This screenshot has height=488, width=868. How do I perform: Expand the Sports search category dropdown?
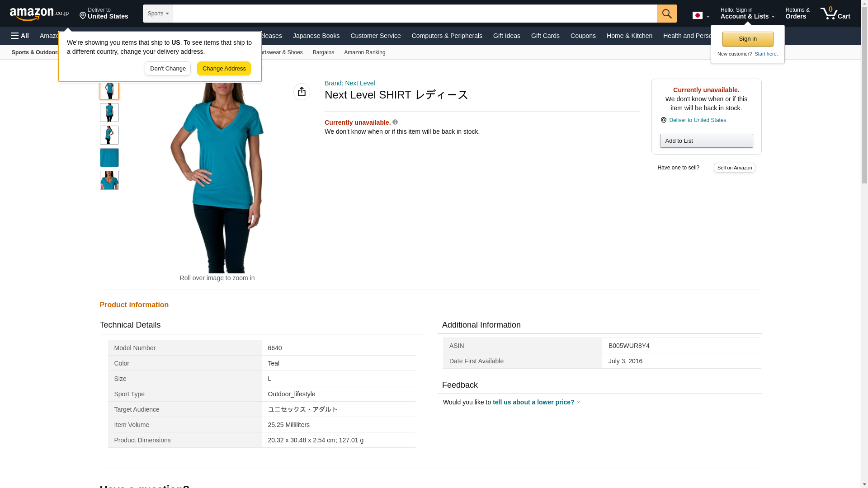coord(158,14)
